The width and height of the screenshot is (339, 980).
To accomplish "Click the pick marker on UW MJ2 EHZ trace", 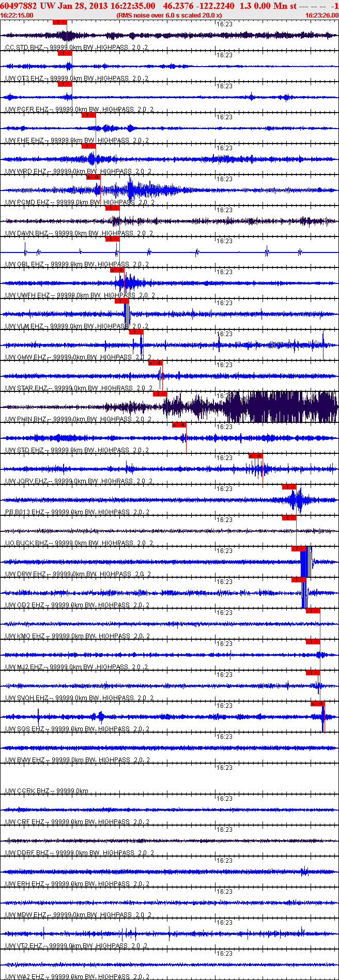I will point(313,642).
